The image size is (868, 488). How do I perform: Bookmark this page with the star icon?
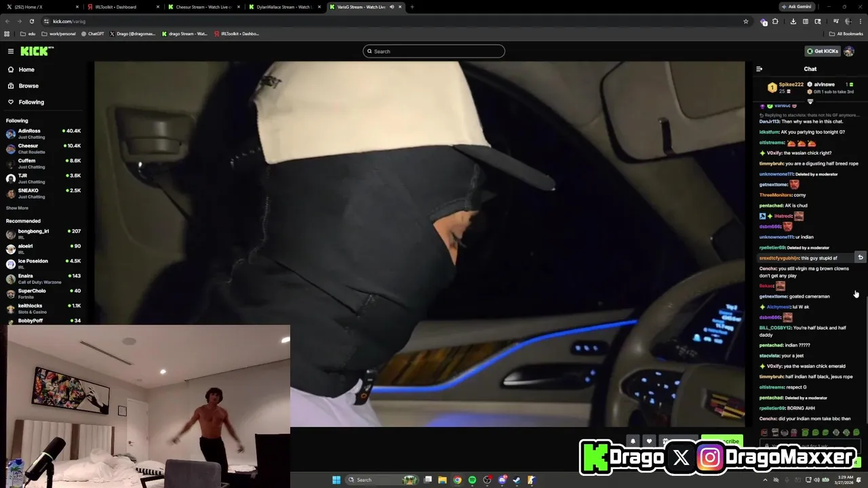746,21
